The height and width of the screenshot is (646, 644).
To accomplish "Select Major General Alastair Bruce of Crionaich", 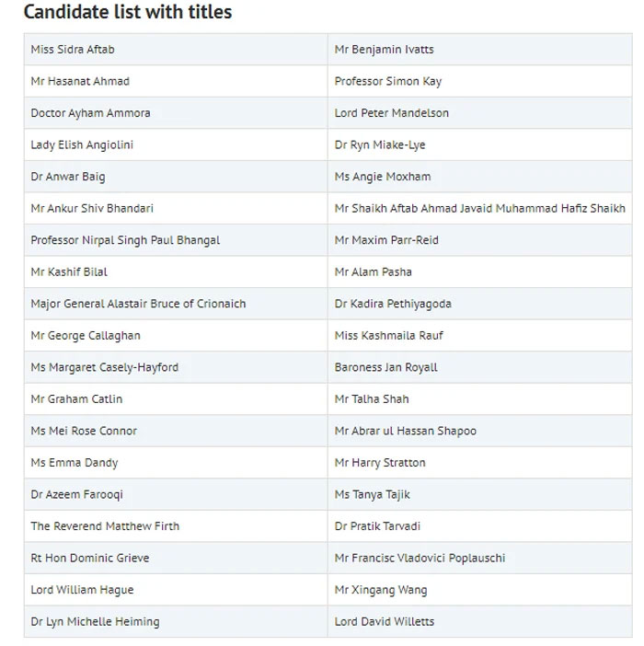I will (x=138, y=304).
